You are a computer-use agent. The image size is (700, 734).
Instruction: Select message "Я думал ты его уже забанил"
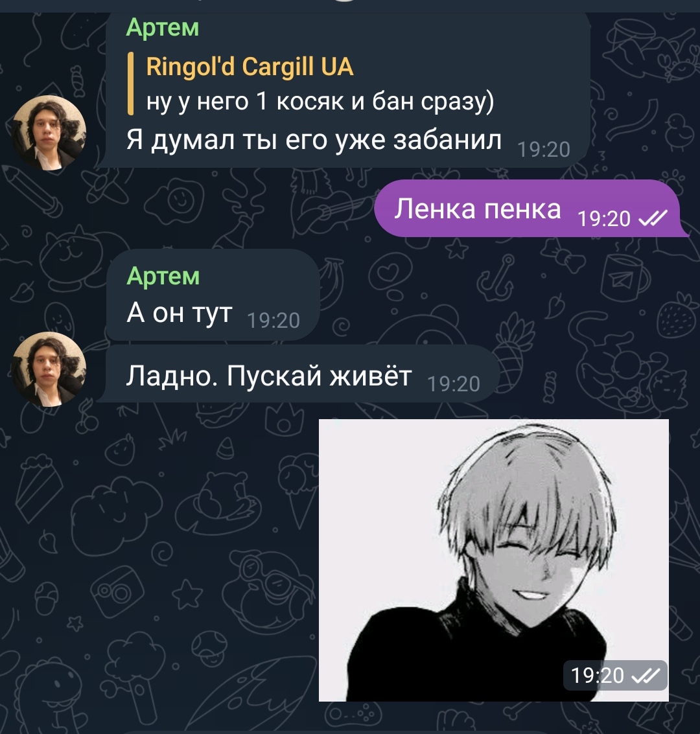coord(314,139)
